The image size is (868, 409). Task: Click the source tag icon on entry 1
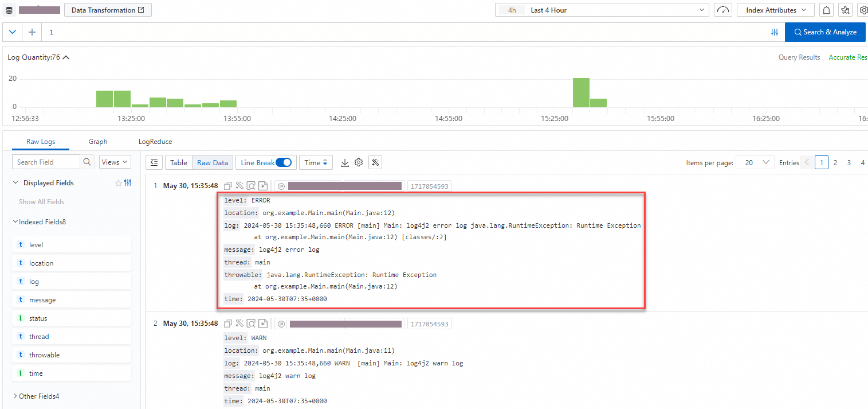(281, 186)
